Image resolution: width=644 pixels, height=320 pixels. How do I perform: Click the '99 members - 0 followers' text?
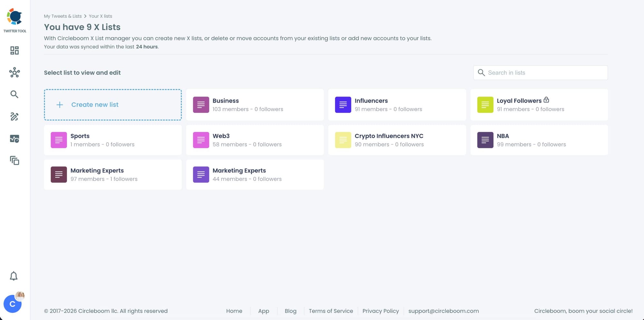tap(531, 145)
